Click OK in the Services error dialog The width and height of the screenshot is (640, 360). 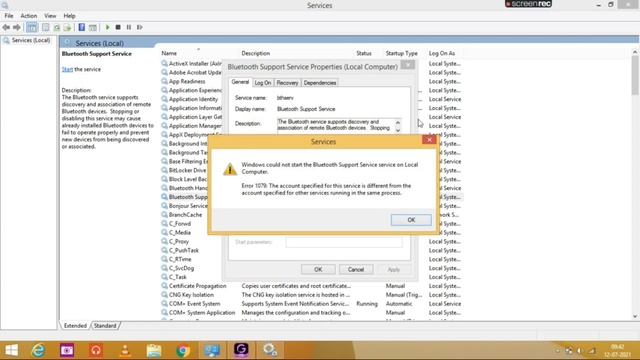click(x=411, y=220)
